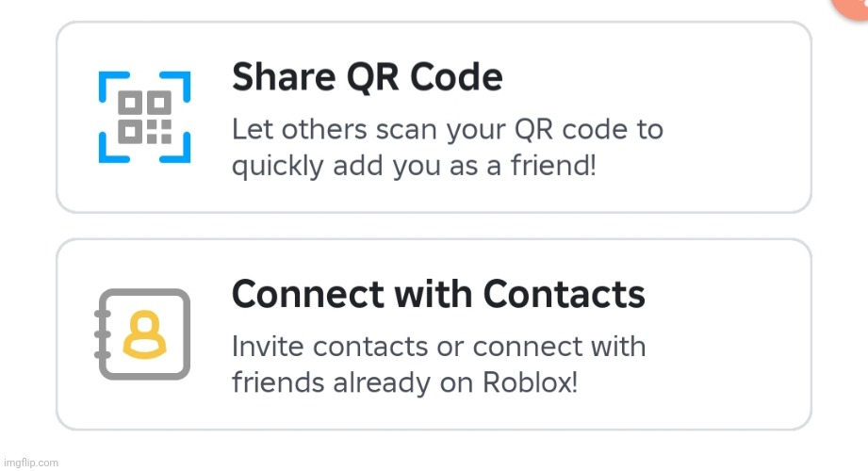868x471 pixels.
Task: Tap the gray QR squares inside blue brackets
Action: point(144,118)
